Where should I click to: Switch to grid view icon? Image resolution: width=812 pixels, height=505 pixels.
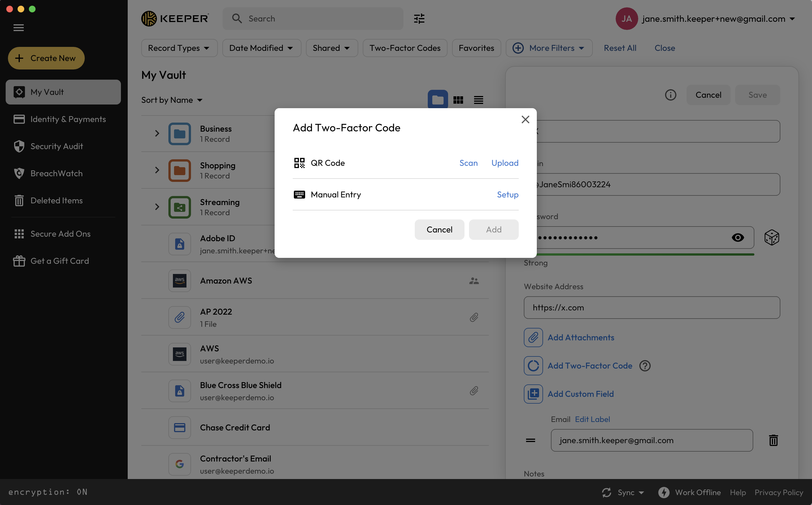[458, 100]
